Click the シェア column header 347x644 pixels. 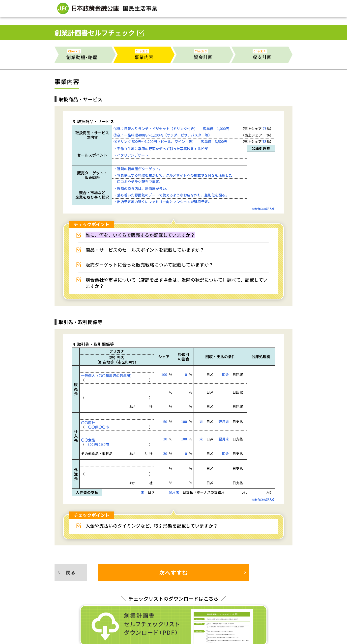tap(164, 357)
